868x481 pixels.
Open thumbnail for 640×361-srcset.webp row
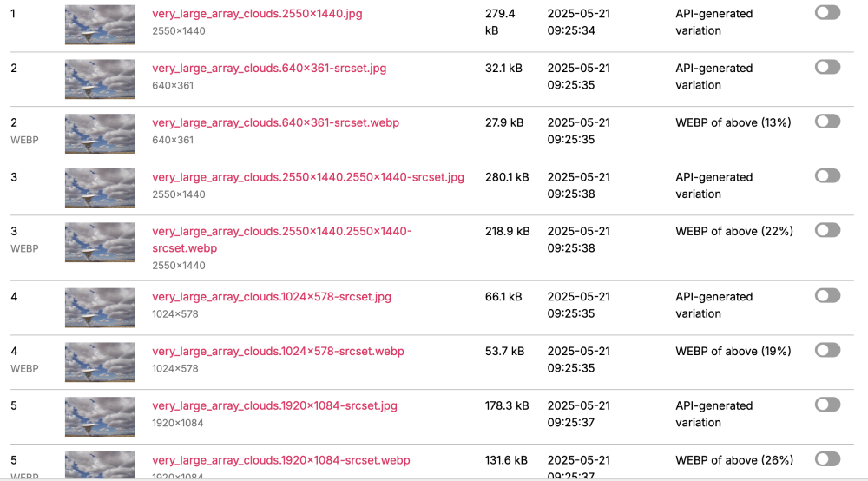pos(100,134)
